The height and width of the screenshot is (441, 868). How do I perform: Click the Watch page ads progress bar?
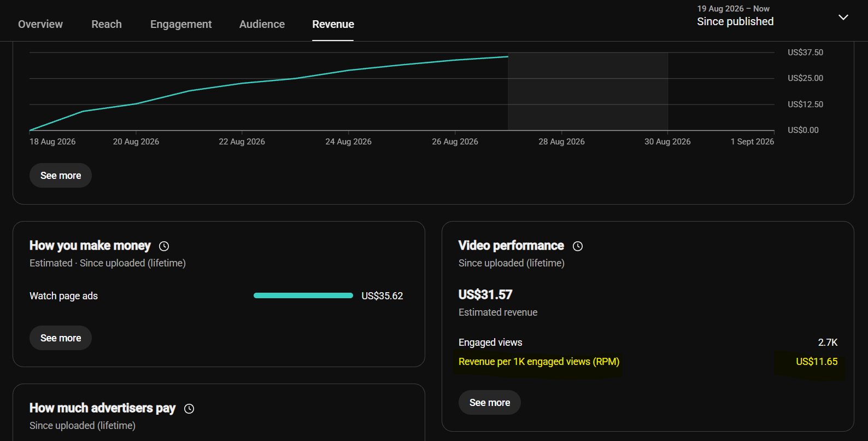(x=303, y=295)
